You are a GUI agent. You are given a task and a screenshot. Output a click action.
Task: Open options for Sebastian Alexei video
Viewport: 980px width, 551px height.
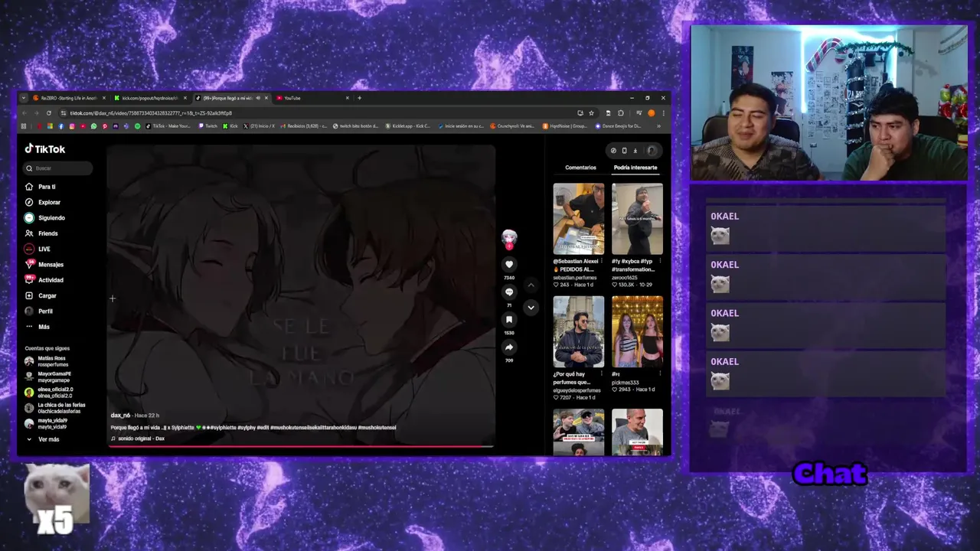(603, 262)
